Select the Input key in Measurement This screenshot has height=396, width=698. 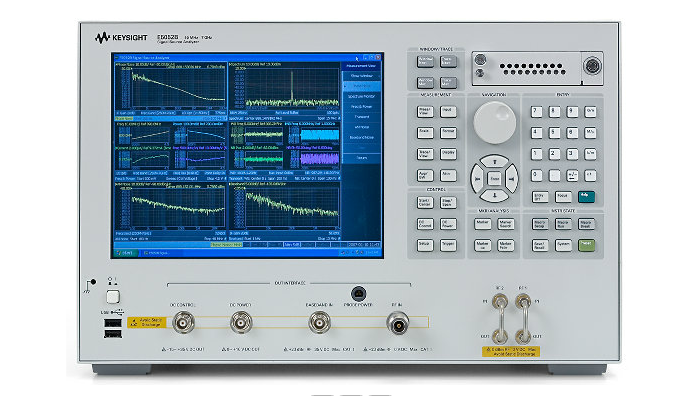[448, 111]
